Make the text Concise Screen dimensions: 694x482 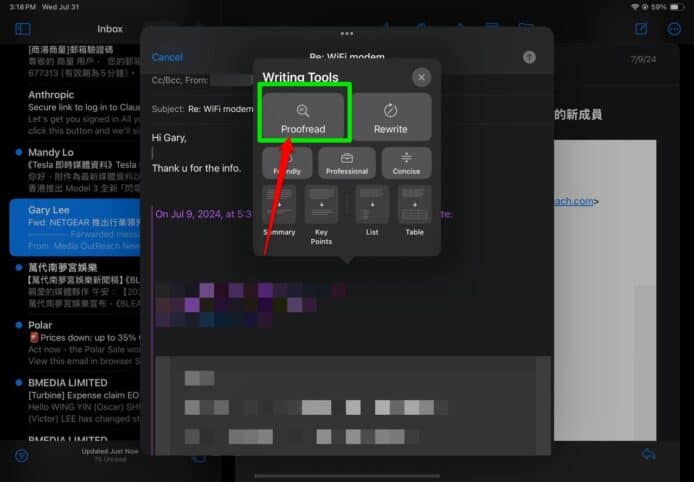(407, 163)
